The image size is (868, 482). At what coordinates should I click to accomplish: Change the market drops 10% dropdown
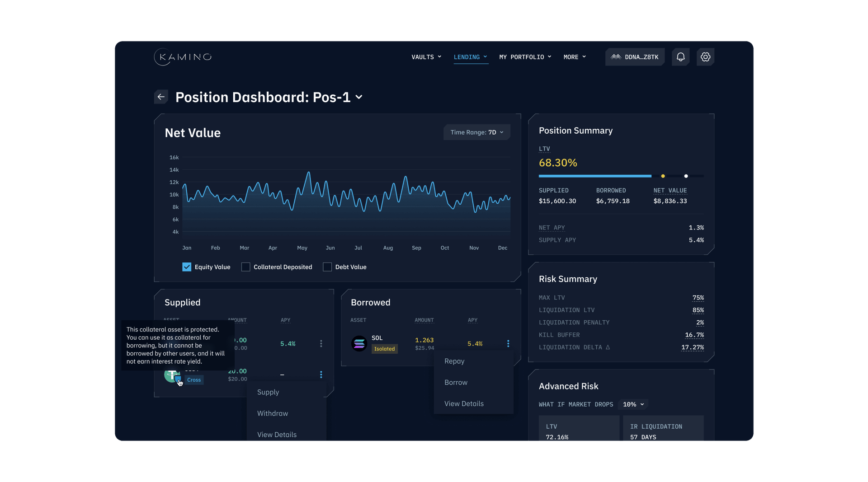[633, 404]
